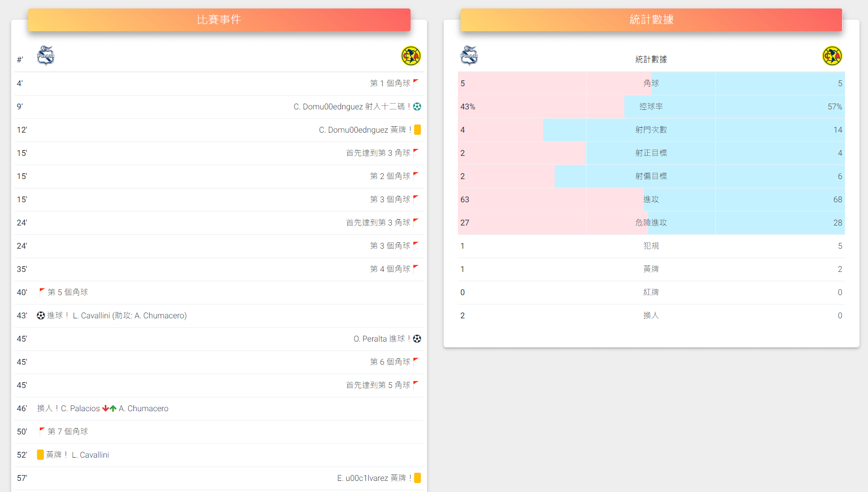Click the yellow card icon beside L. Cavallini at 52'

click(41, 454)
